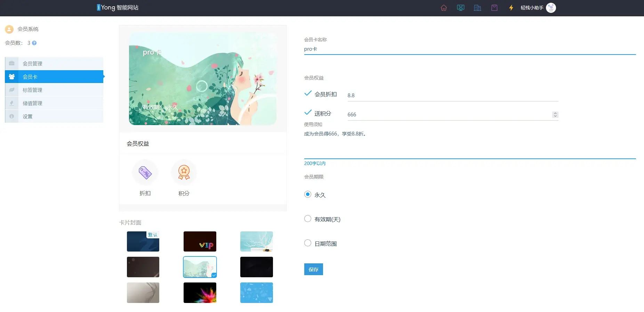The image size is (644, 312).
Task: Select the 日期范围 radio option
Action: [x=308, y=243]
